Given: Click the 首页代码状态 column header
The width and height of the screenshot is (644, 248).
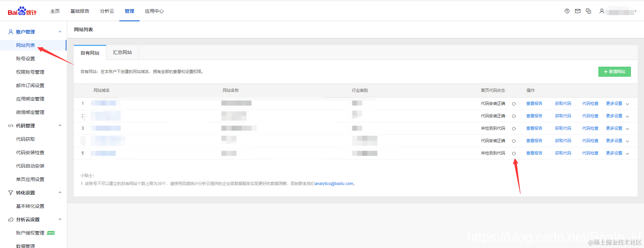Looking at the screenshot, I should click(x=493, y=90).
